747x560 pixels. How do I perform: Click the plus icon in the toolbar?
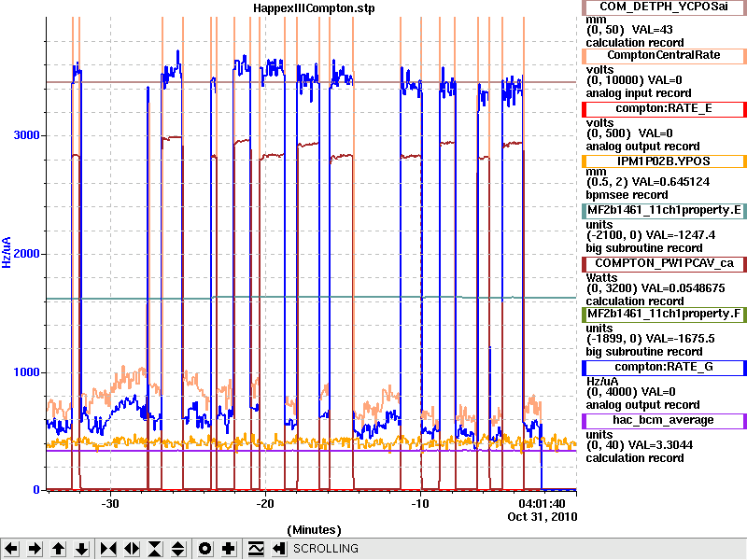pos(228,549)
